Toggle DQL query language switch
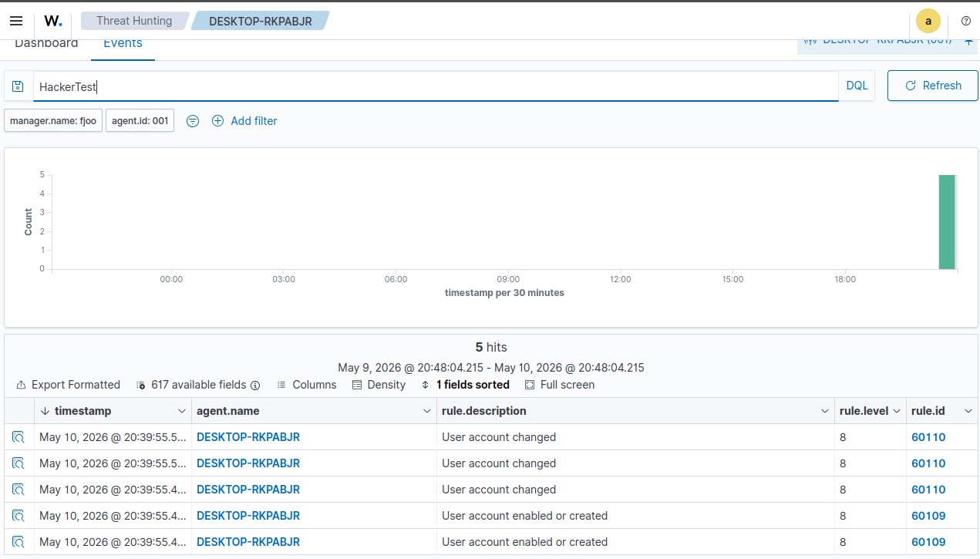This screenshot has height=559, width=980. [x=857, y=86]
